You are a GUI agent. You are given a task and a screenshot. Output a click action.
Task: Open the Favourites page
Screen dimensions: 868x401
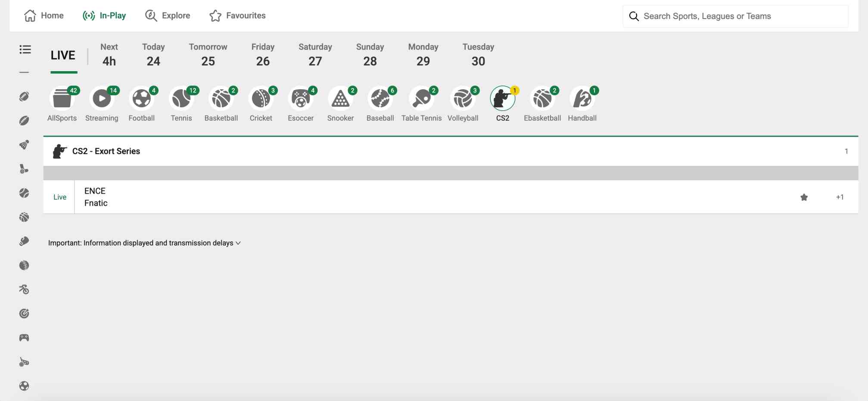pos(237,16)
